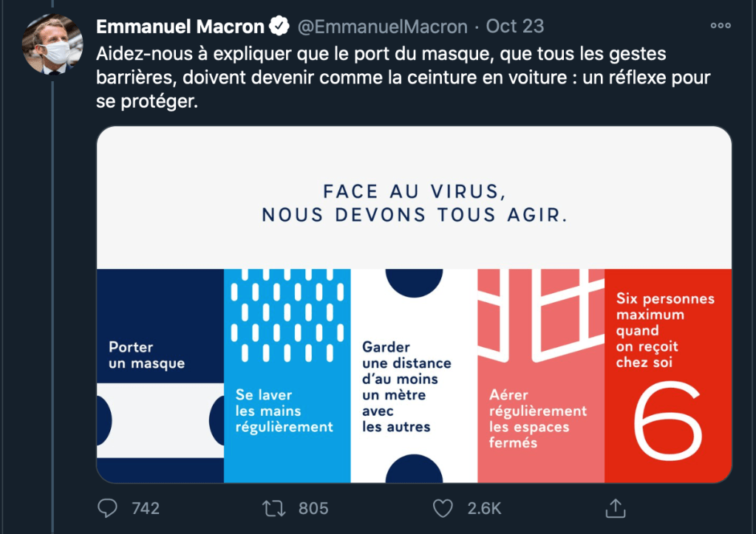The image size is (756, 534).
Task: Click the 'Face au virus' image header
Action: pyautogui.click(x=414, y=202)
